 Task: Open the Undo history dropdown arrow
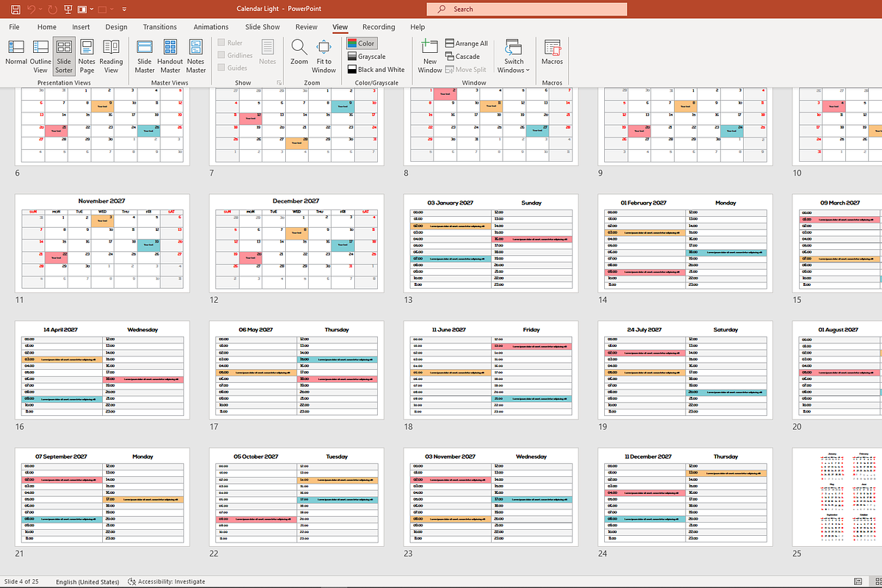click(42, 10)
